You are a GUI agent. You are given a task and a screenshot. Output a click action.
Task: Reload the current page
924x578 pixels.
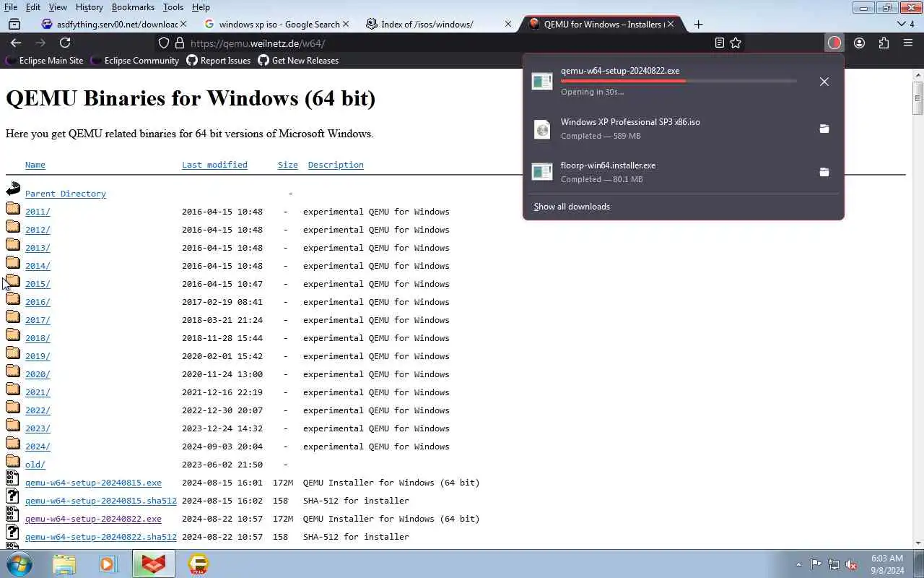[65, 43]
